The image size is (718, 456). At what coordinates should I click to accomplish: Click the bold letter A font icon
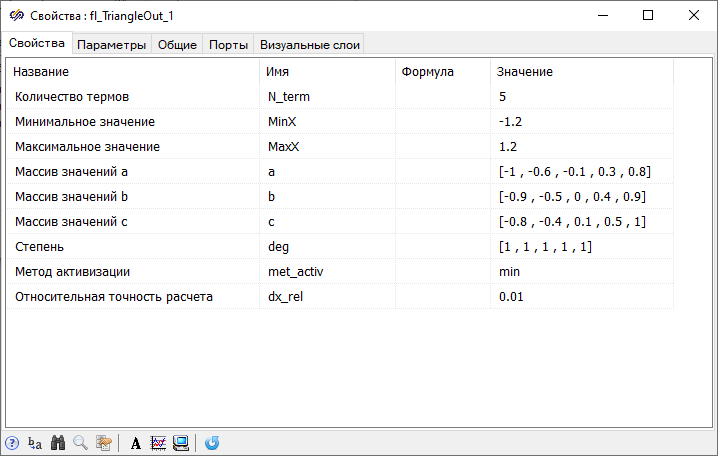[136, 443]
